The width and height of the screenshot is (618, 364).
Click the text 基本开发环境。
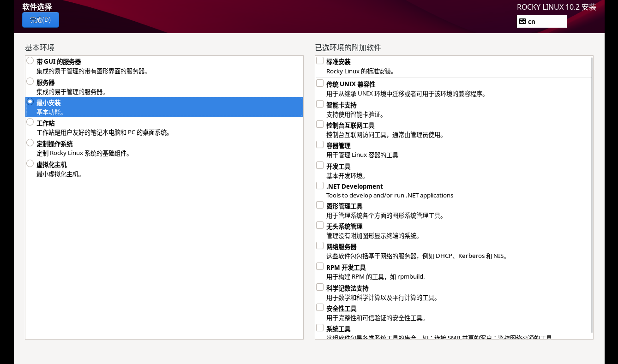click(x=346, y=176)
